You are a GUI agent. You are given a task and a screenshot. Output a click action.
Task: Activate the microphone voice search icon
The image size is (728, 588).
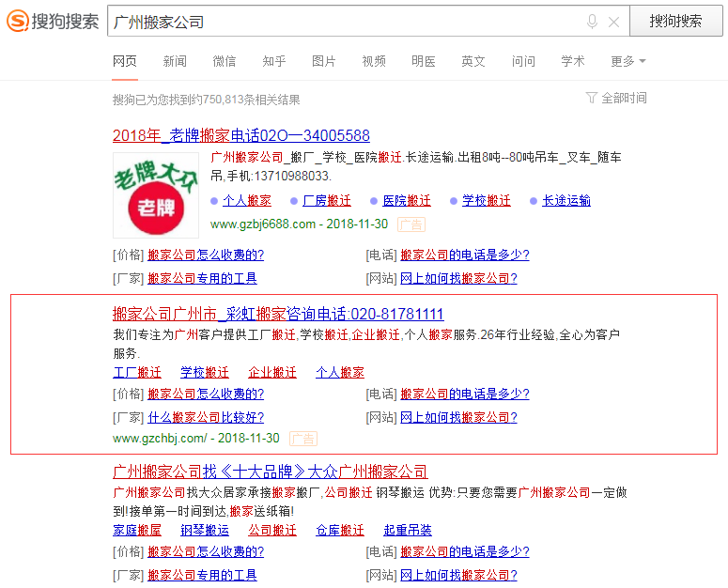click(x=592, y=22)
